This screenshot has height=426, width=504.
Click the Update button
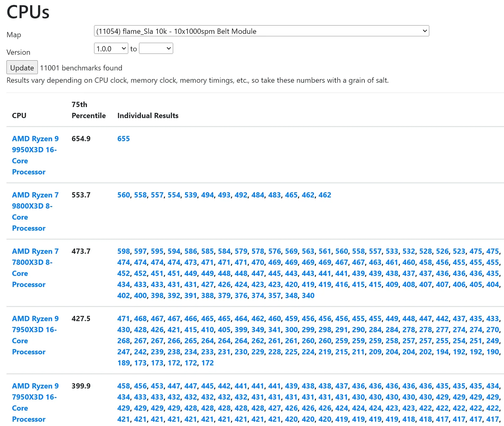click(x=22, y=67)
